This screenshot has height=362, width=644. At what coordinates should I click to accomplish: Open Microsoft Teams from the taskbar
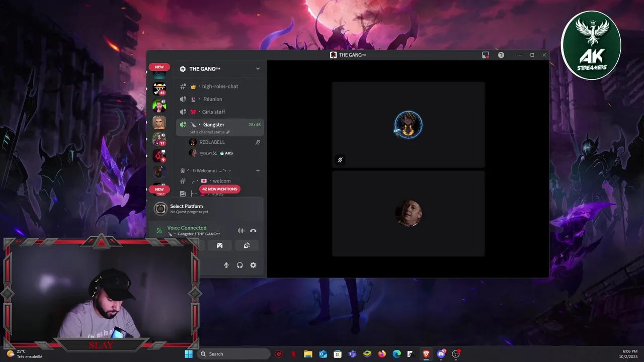pyautogui.click(x=353, y=354)
